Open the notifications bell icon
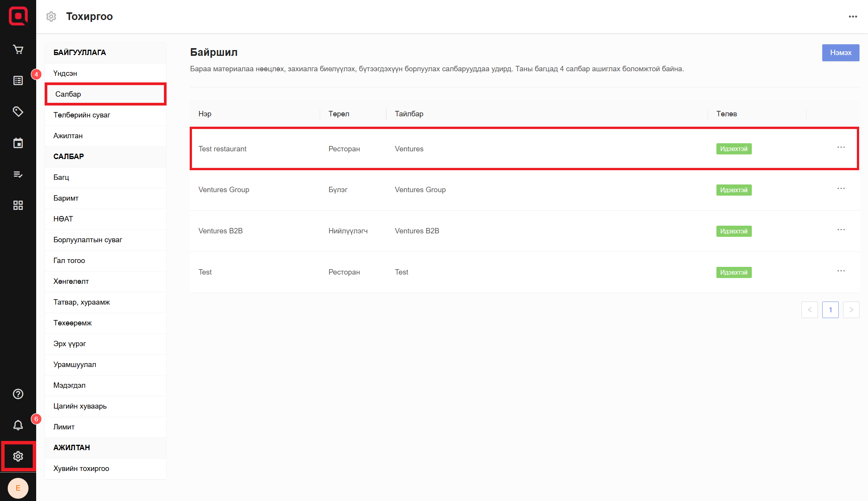The image size is (868, 501). [18, 425]
